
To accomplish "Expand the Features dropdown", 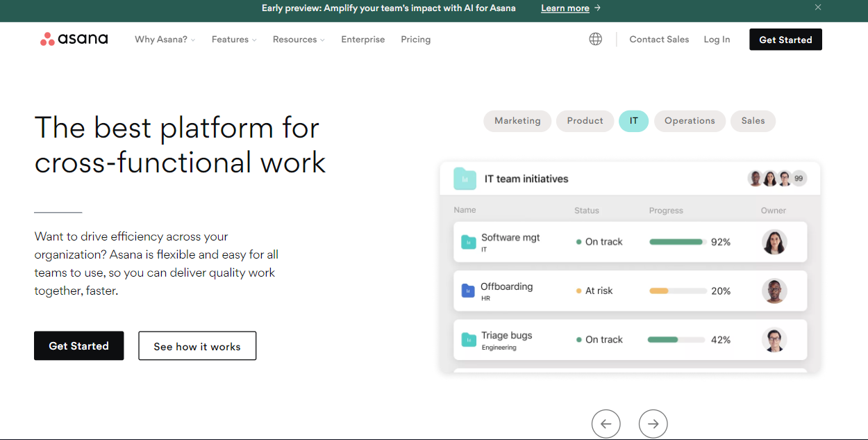I will [x=234, y=40].
